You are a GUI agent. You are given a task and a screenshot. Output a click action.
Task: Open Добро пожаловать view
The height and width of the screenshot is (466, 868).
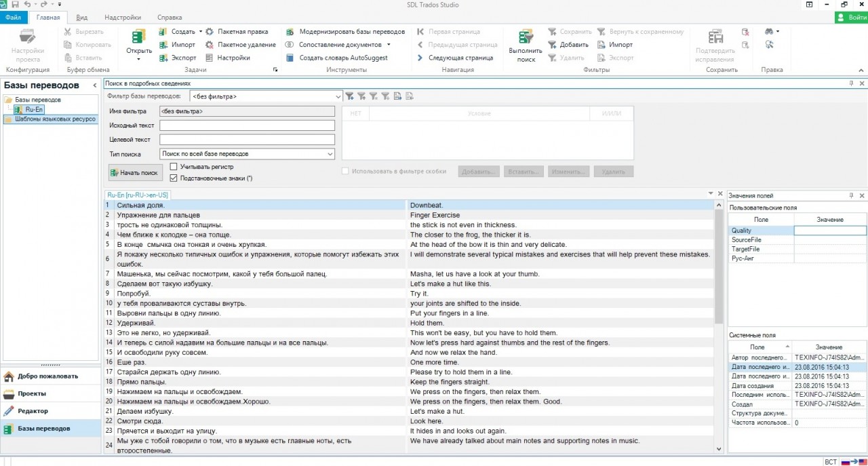click(x=50, y=376)
